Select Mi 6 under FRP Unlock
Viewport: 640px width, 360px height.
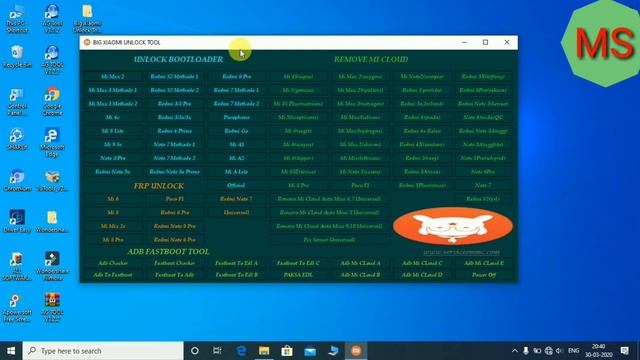pos(113,199)
